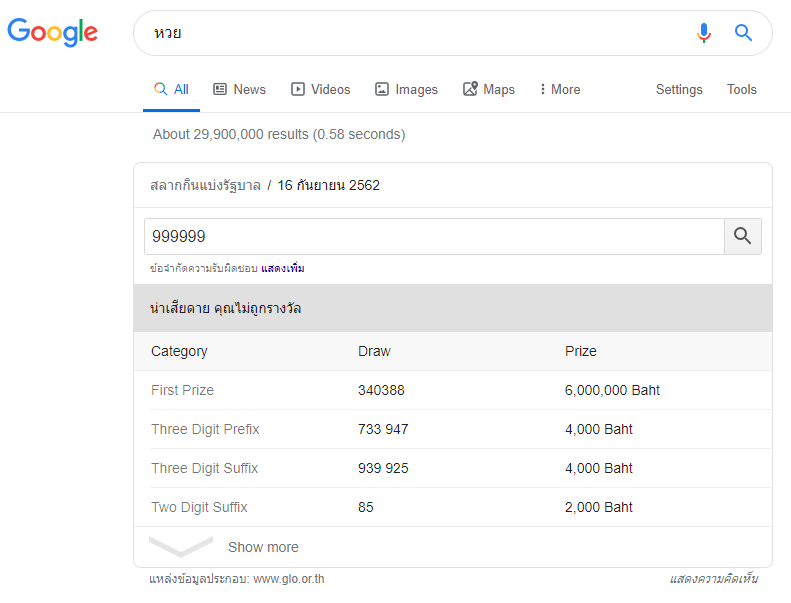Click the แสดงความคิดเห็น feedback link
The width and height of the screenshot is (791, 603).
(713, 579)
